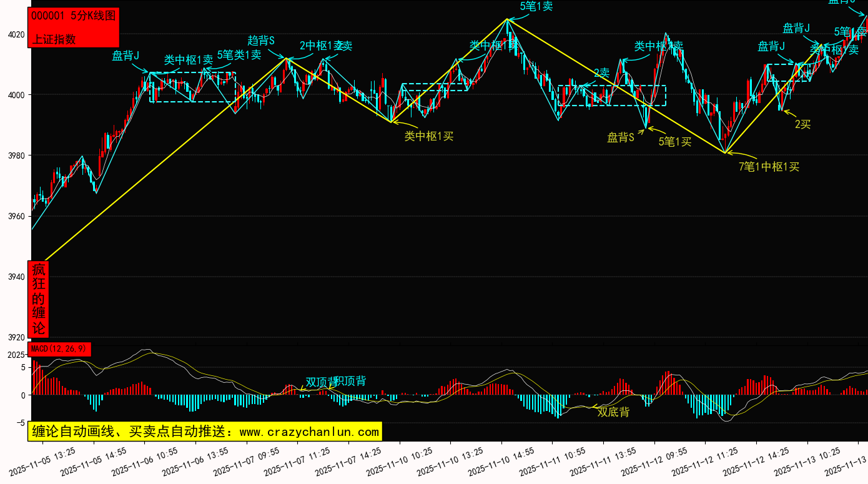Select the 趋背S sell signal marker
Image resolution: width=868 pixels, height=484 pixels.
coord(261,41)
